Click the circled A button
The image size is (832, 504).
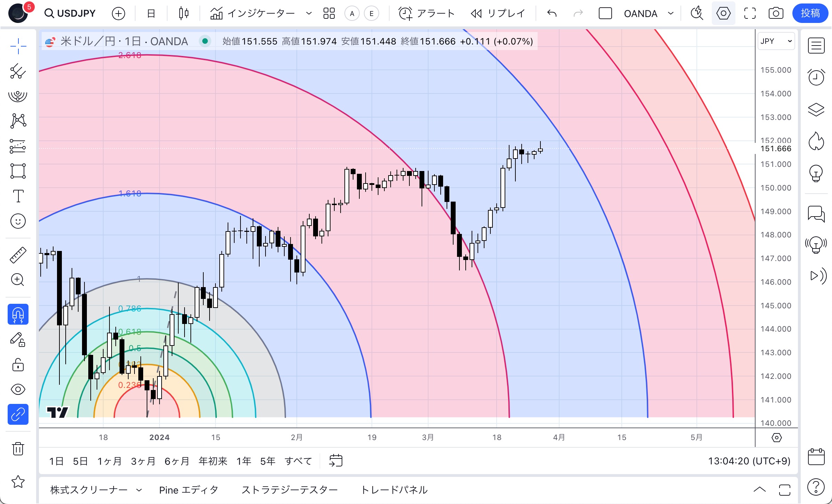coord(352,14)
